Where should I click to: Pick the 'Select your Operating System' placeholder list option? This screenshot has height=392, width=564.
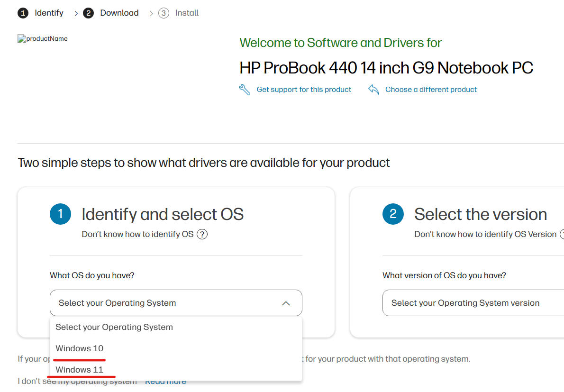[176, 327]
